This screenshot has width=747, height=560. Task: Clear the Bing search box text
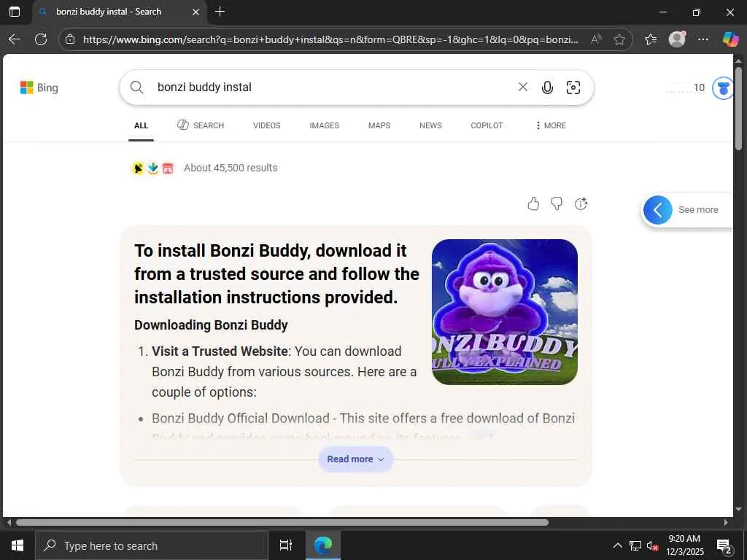tap(522, 87)
